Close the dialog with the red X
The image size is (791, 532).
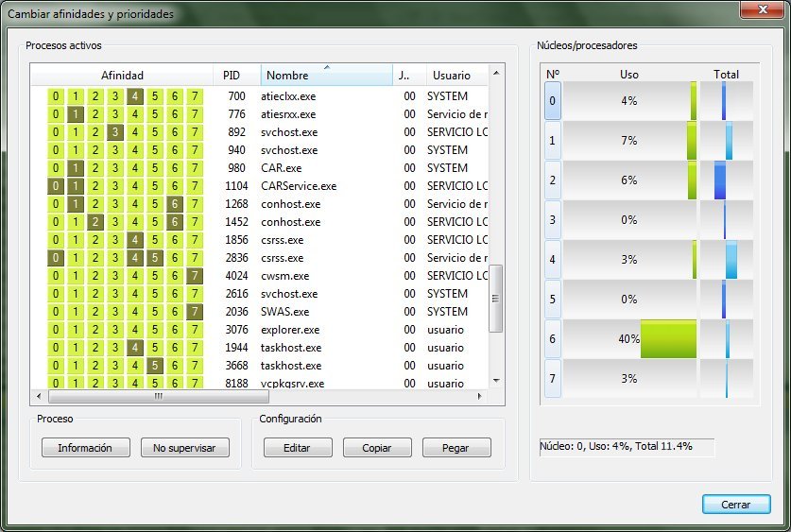pyautogui.click(x=755, y=12)
